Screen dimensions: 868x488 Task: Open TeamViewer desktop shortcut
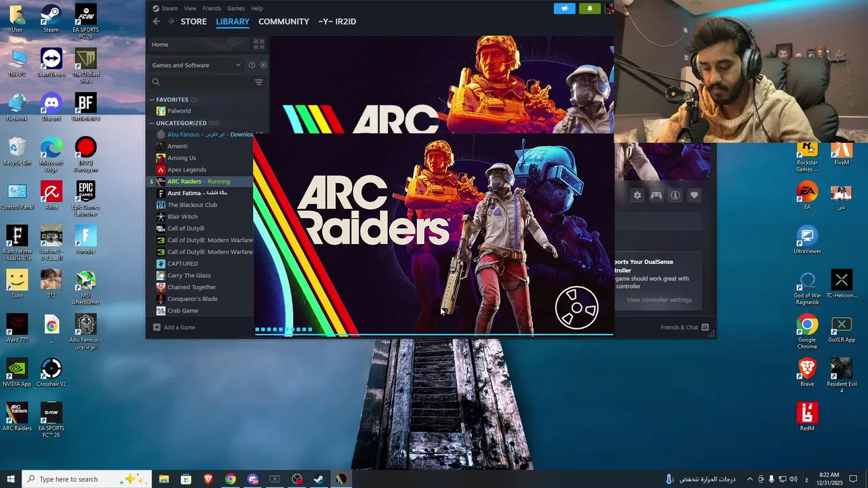[x=52, y=63]
